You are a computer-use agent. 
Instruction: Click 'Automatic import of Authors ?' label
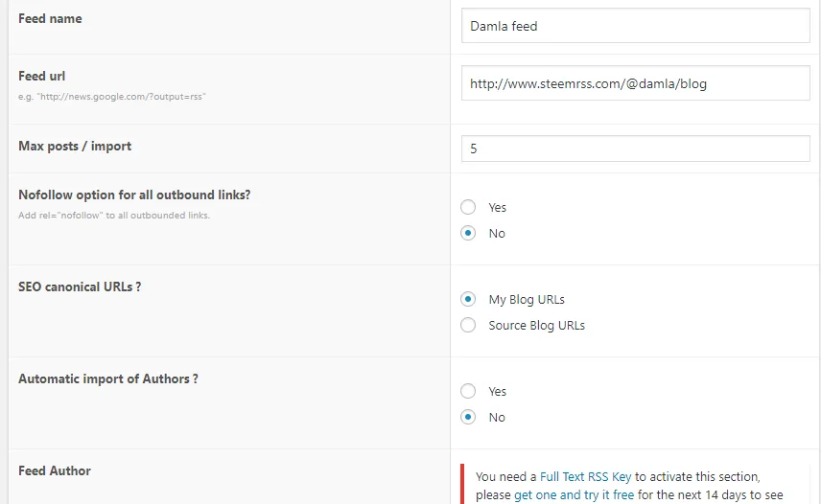pos(108,379)
